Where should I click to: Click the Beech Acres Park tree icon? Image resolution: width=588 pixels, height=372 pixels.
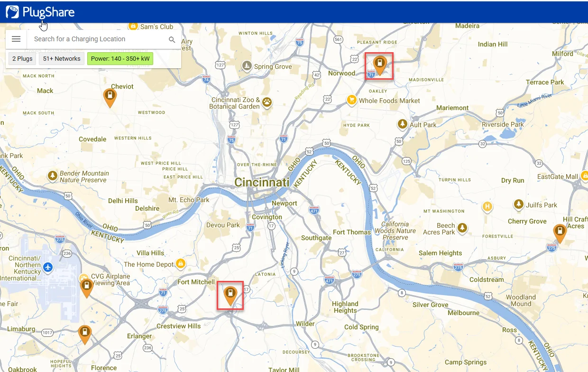(462, 228)
